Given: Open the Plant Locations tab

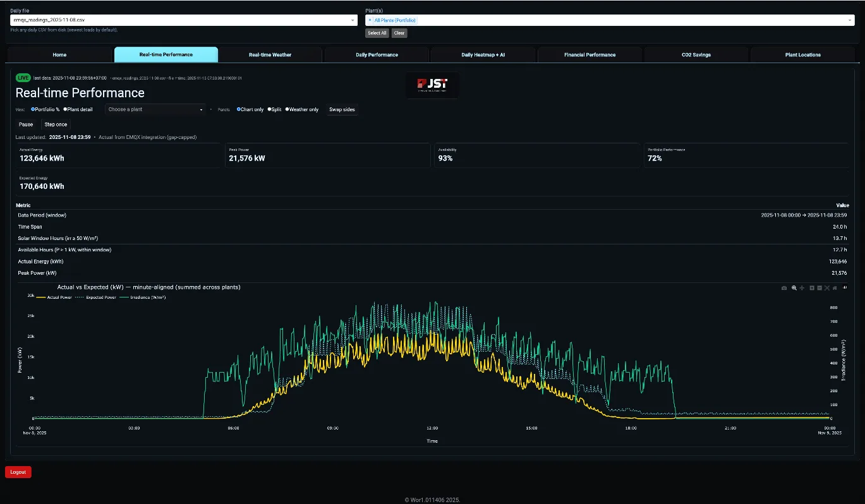Looking at the screenshot, I should [x=803, y=55].
